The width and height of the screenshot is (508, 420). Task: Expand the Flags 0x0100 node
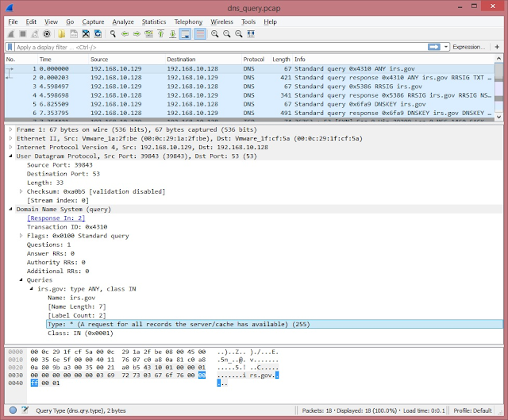(x=21, y=236)
